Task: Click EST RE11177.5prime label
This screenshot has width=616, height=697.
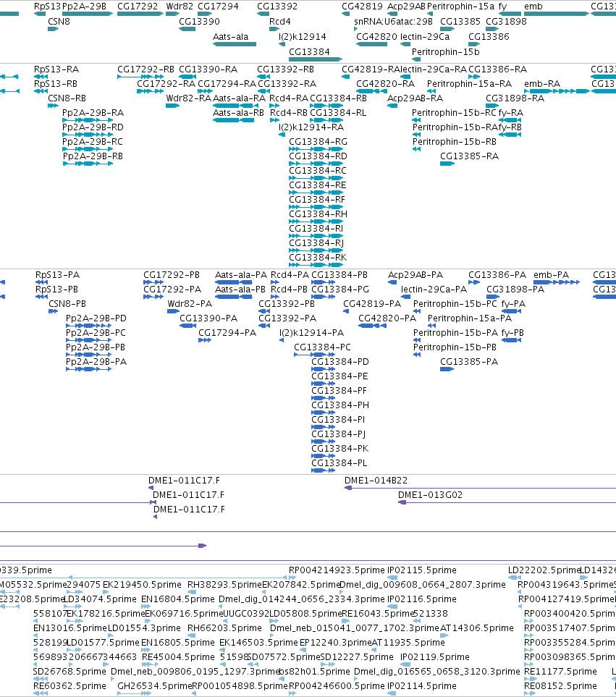Action: [560, 671]
